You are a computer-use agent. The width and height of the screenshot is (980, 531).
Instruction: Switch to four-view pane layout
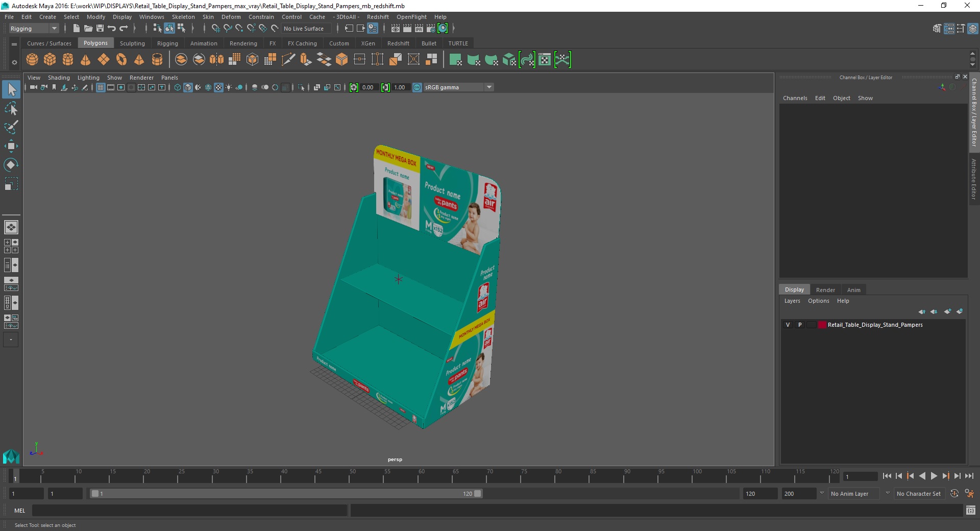pos(11,246)
